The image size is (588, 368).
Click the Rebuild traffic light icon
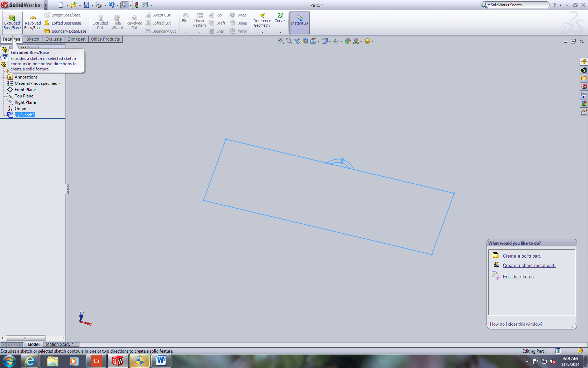[x=137, y=5]
